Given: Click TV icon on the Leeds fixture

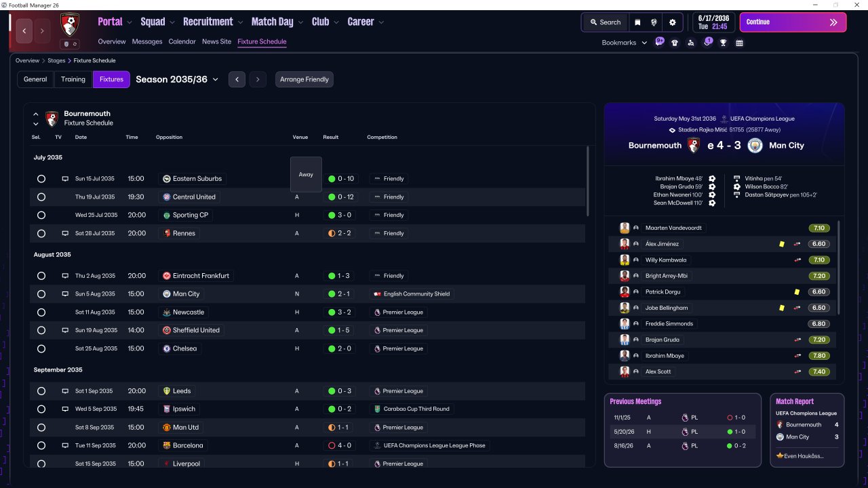Looking at the screenshot, I should [65, 391].
